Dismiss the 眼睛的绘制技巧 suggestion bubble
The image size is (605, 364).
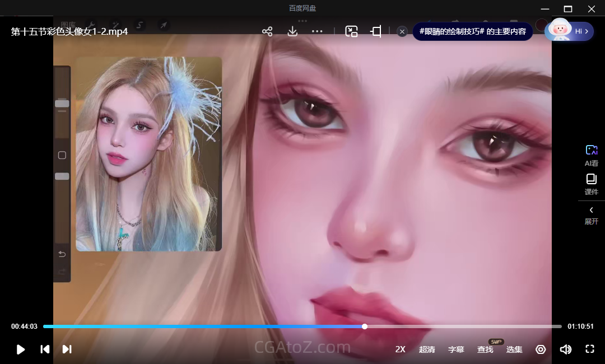(x=402, y=31)
